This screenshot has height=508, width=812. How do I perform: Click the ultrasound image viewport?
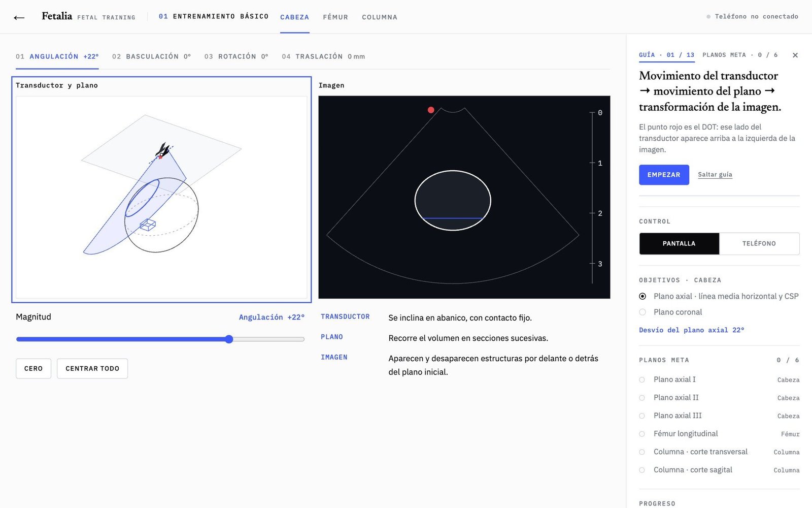[x=464, y=197]
